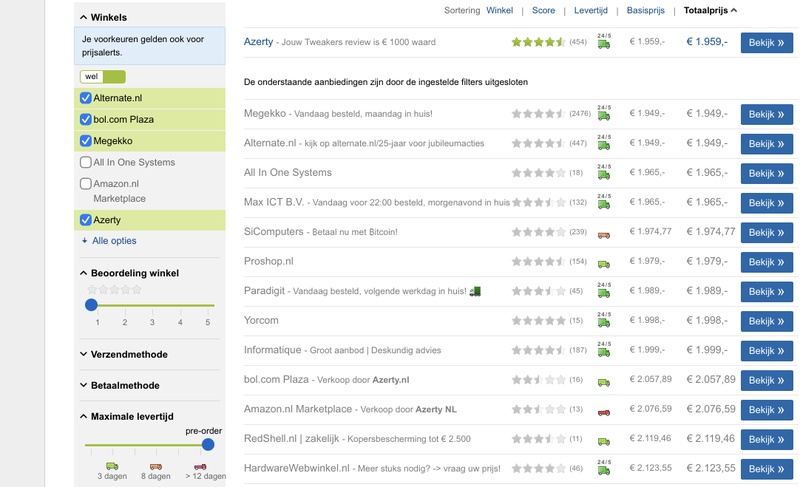Click the red truck icon for Amazon.nl Marketplace

point(604,412)
